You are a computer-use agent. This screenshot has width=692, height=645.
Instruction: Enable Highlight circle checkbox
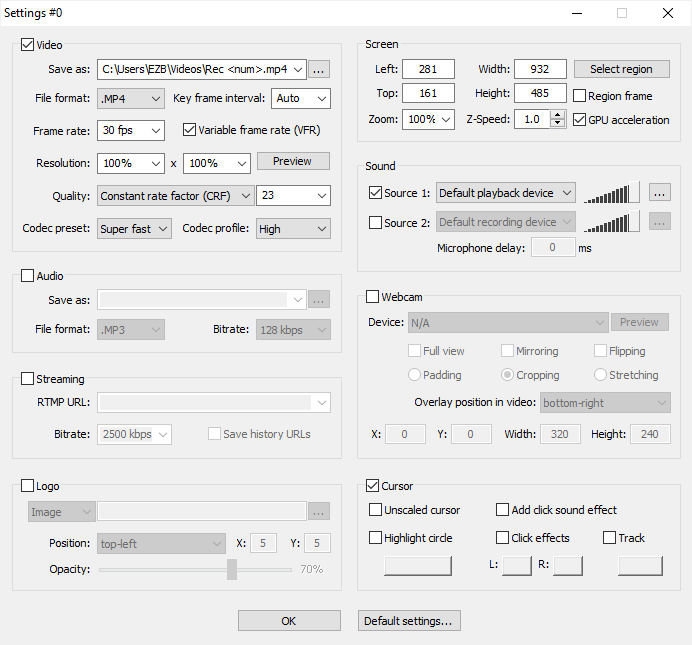pos(375,538)
